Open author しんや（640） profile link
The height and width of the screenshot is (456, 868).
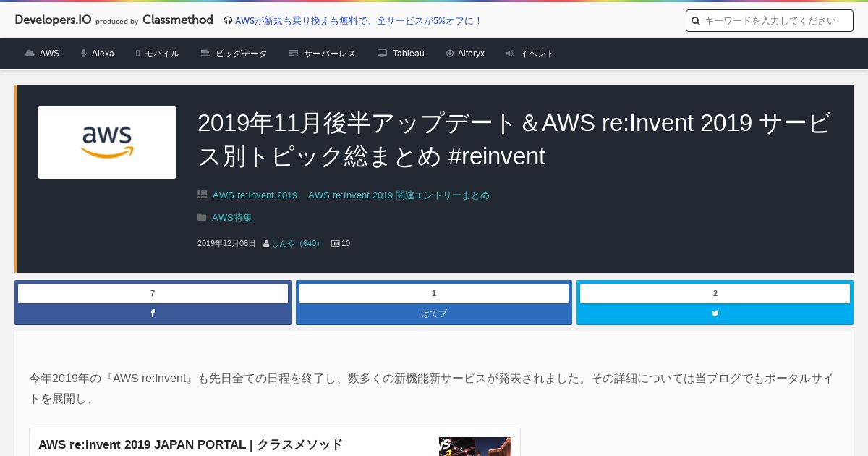pyautogui.click(x=297, y=244)
